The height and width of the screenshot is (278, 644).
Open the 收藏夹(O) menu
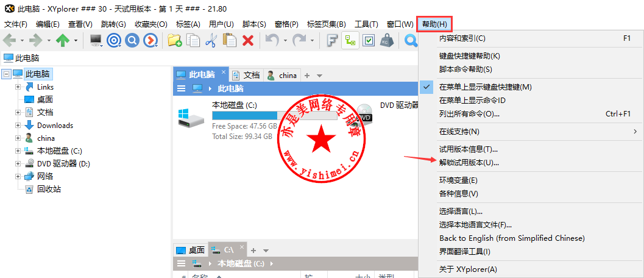tap(150, 24)
